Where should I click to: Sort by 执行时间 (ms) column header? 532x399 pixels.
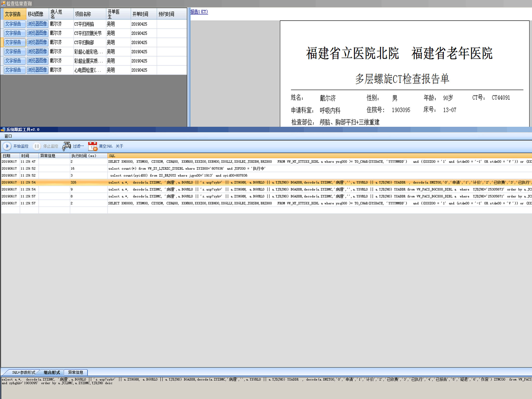coord(84,156)
